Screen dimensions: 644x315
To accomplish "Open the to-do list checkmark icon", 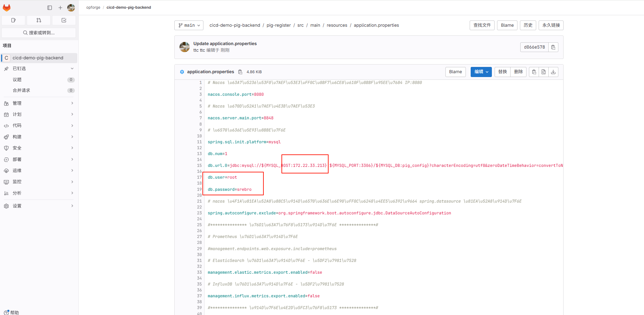I will pyautogui.click(x=64, y=20).
